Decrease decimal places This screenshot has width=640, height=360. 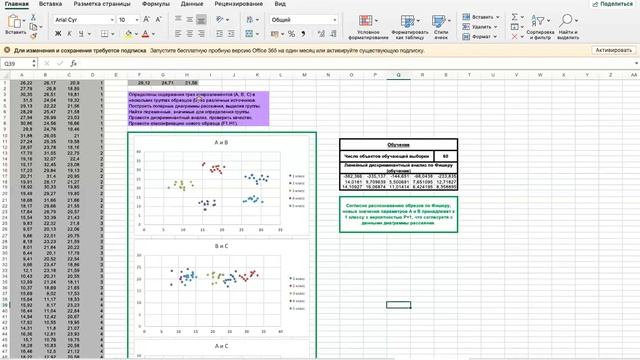point(333,34)
